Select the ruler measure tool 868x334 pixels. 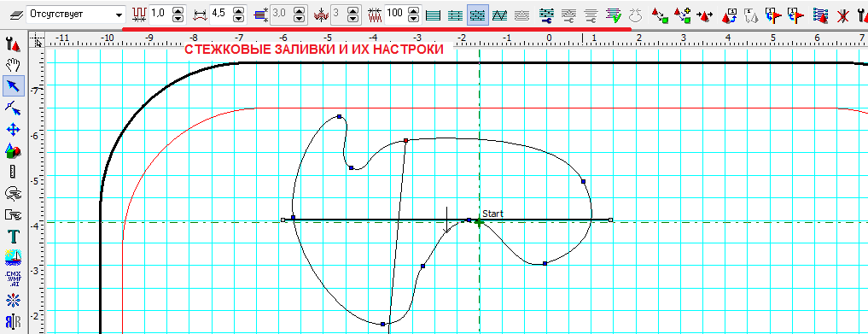pos(13,171)
